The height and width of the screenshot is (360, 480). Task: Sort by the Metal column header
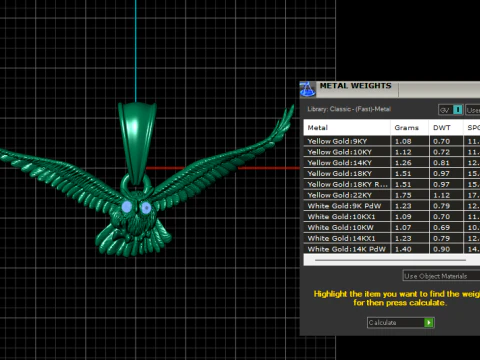(347, 128)
